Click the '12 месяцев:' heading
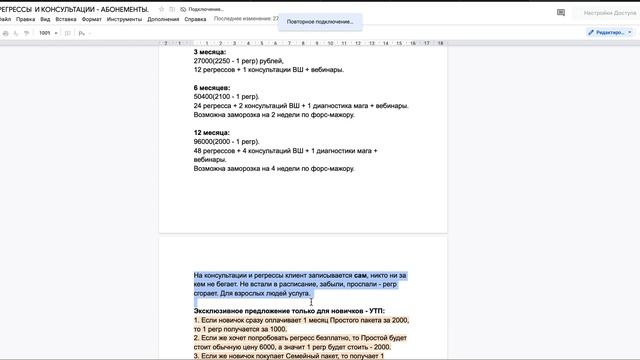The height and width of the screenshot is (360, 640). coord(211,133)
